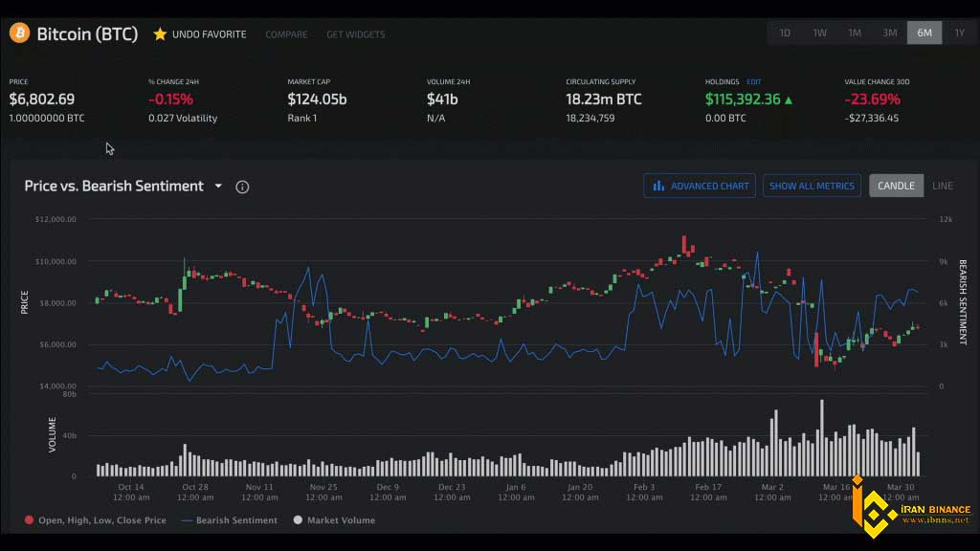
Task: Click the green holdings up-arrow indicator
Action: (789, 99)
